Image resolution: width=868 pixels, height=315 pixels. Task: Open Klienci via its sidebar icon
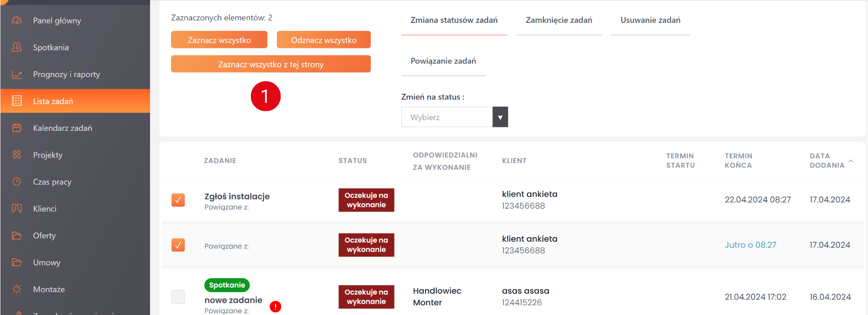(x=17, y=208)
